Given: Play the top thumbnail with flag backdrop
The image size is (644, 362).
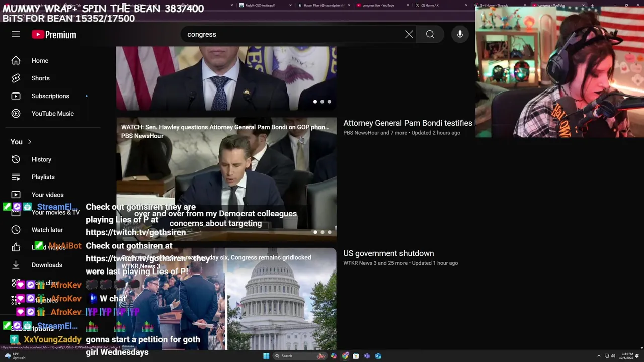Looking at the screenshot, I should [x=226, y=78].
